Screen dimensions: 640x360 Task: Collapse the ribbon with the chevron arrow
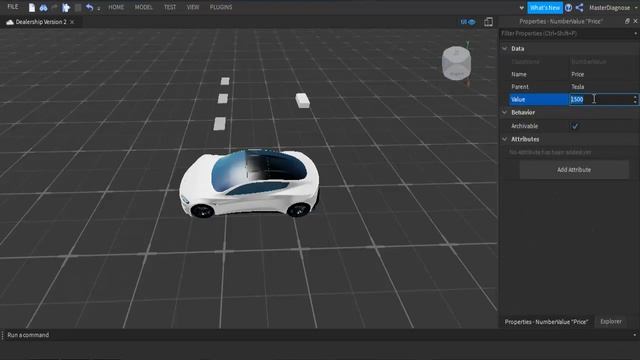[x=521, y=8]
